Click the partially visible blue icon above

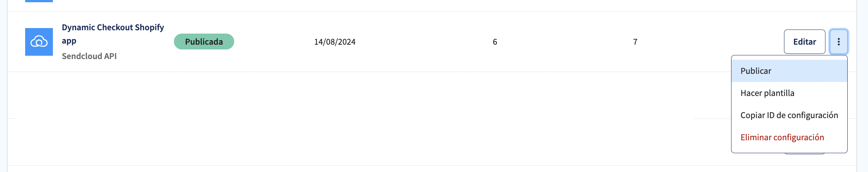[39, 1]
